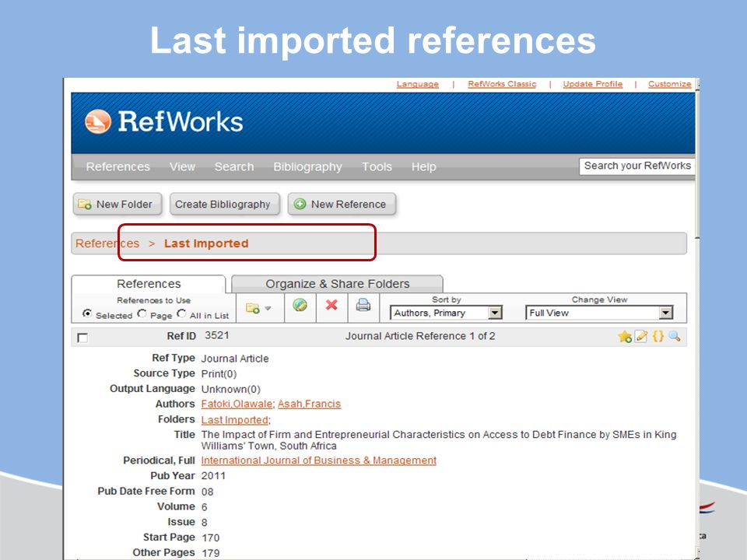Open the Last Imported folder link
This screenshot has height=560, width=747.
[x=235, y=419]
